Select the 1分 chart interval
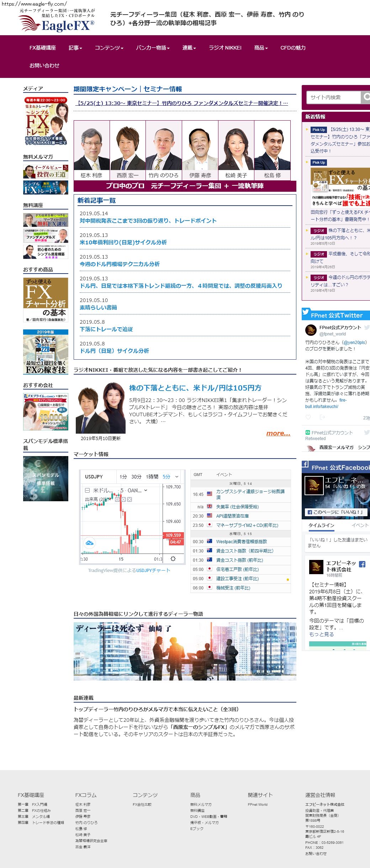370x868 pixels. [x=123, y=477]
